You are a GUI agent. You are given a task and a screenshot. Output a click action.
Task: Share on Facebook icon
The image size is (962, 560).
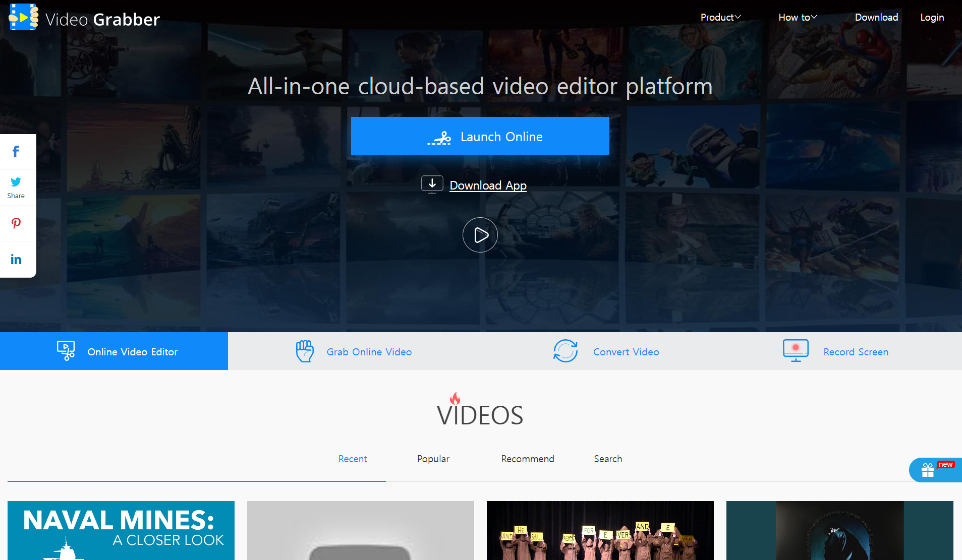tap(16, 152)
